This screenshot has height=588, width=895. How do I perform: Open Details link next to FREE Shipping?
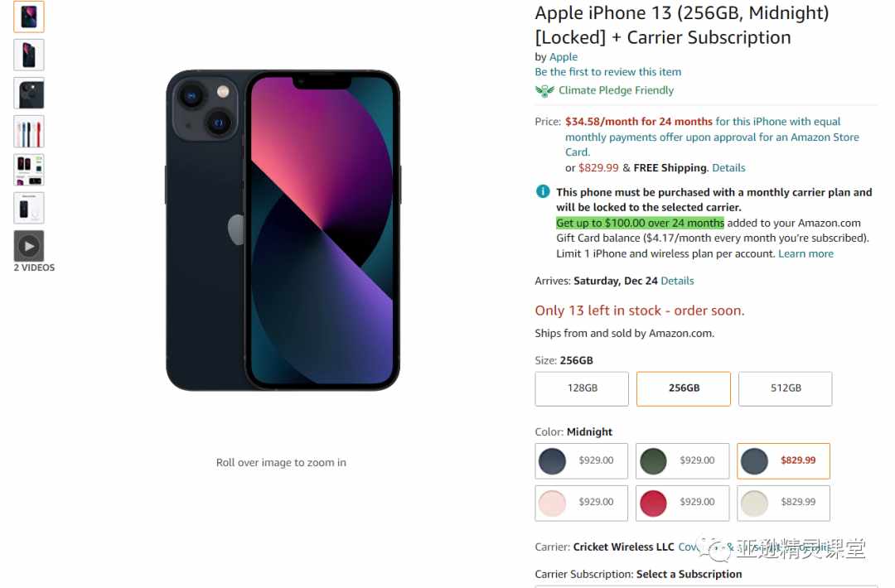728,167
